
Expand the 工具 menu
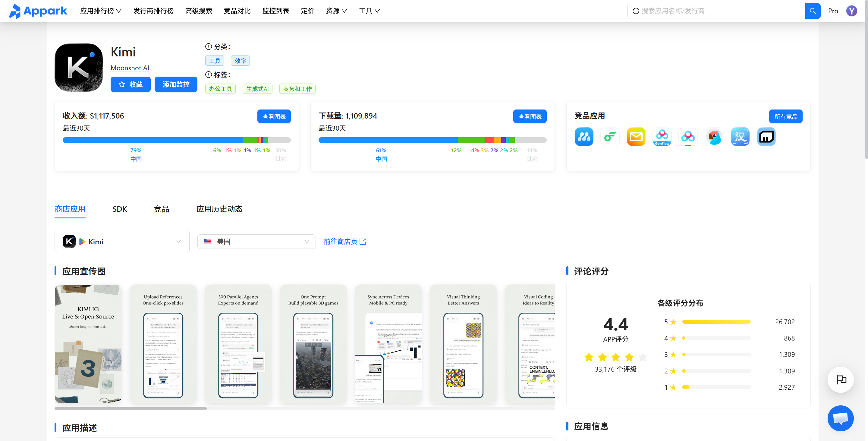point(369,11)
